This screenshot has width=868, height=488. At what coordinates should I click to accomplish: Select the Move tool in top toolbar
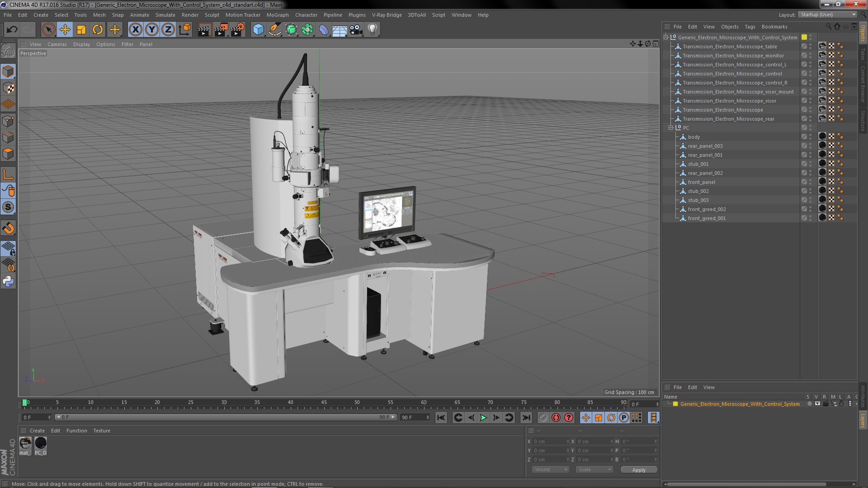pyautogui.click(x=65, y=30)
